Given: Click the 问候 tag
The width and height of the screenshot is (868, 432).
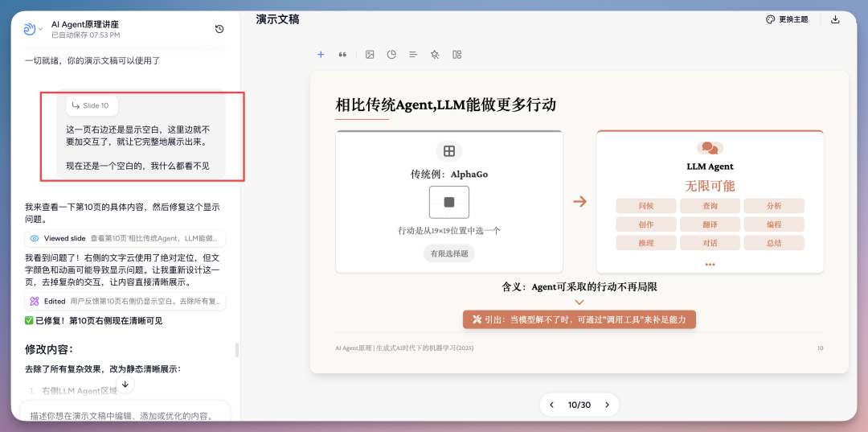Looking at the screenshot, I should [x=646, y=206].
